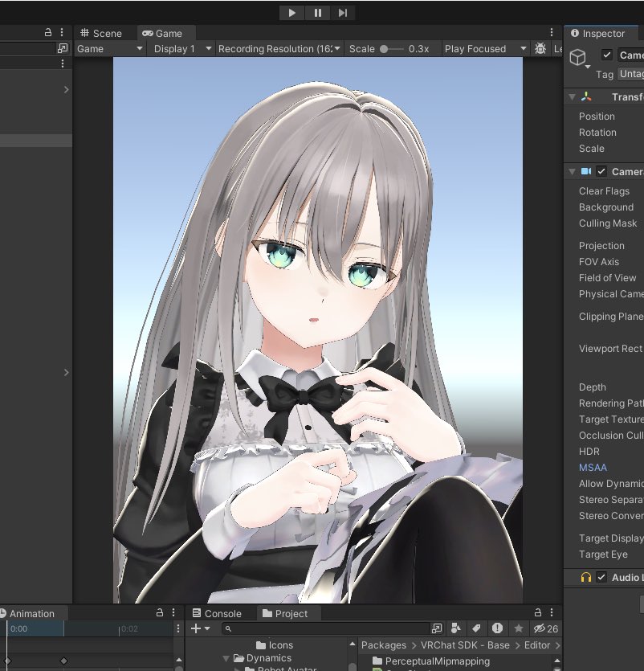644x671 pixels.
Task: Click the Pause button in the toolbar
Action: 317,13
